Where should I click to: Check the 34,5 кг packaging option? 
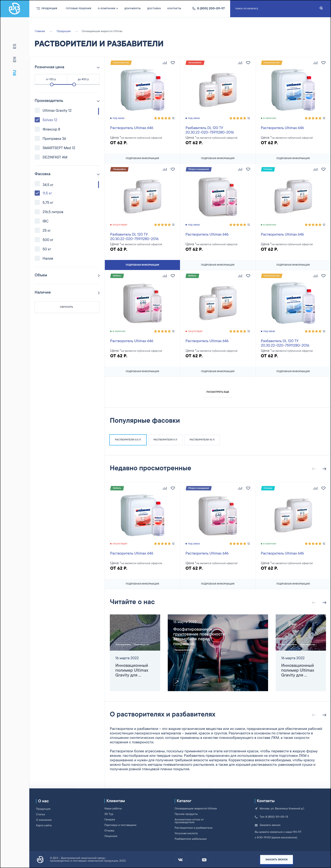coord(37,184)
